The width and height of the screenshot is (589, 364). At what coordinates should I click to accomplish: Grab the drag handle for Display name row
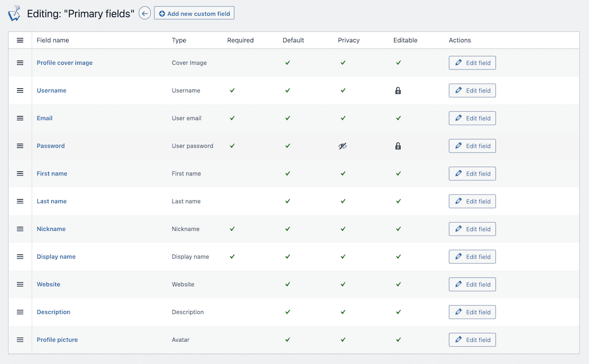click(x=20, y=257)
